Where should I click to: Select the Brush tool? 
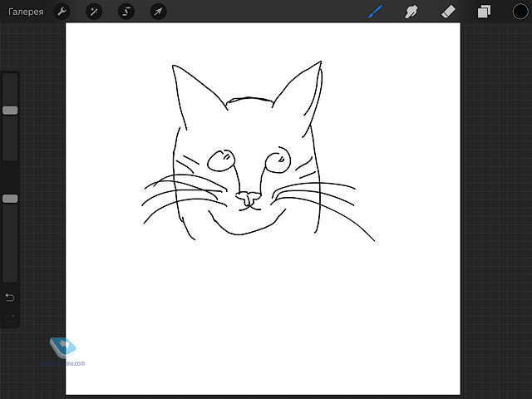pyautogui.click(x=375, y=12)
